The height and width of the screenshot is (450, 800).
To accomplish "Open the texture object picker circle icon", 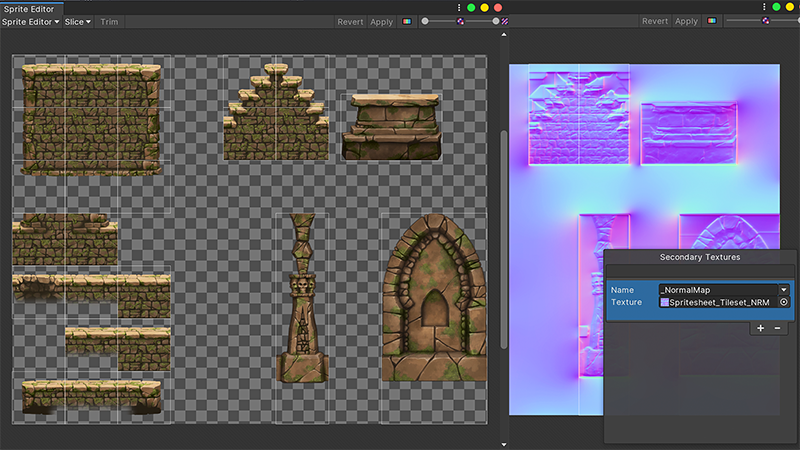I will click(784, 302).
